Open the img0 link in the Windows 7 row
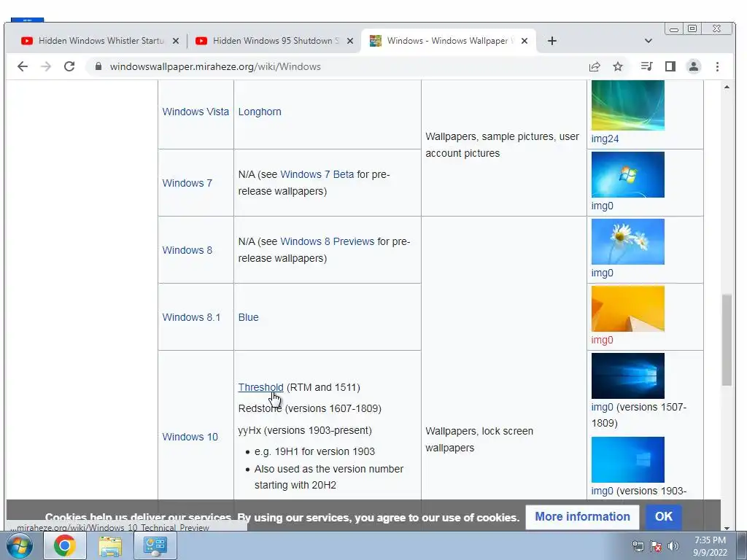Screen dimensions: 747x560 602,206
